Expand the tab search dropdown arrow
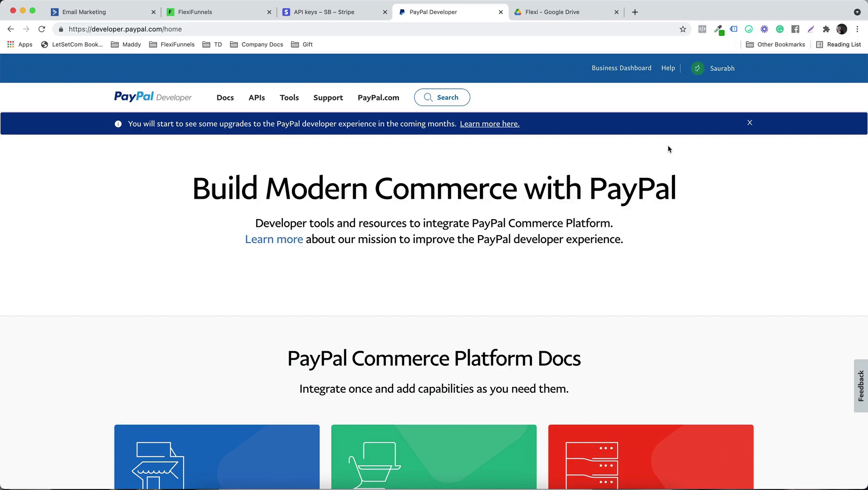This screenshot has width=868, height=490. [x=857, y=12]
